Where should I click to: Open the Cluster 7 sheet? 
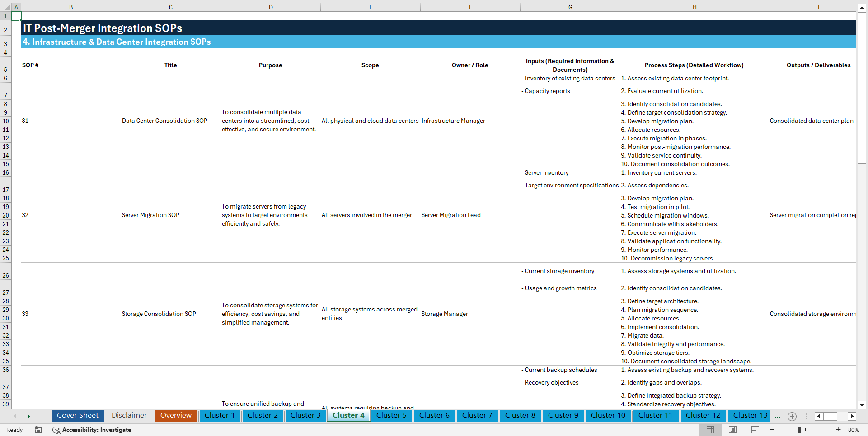(477, 415)
